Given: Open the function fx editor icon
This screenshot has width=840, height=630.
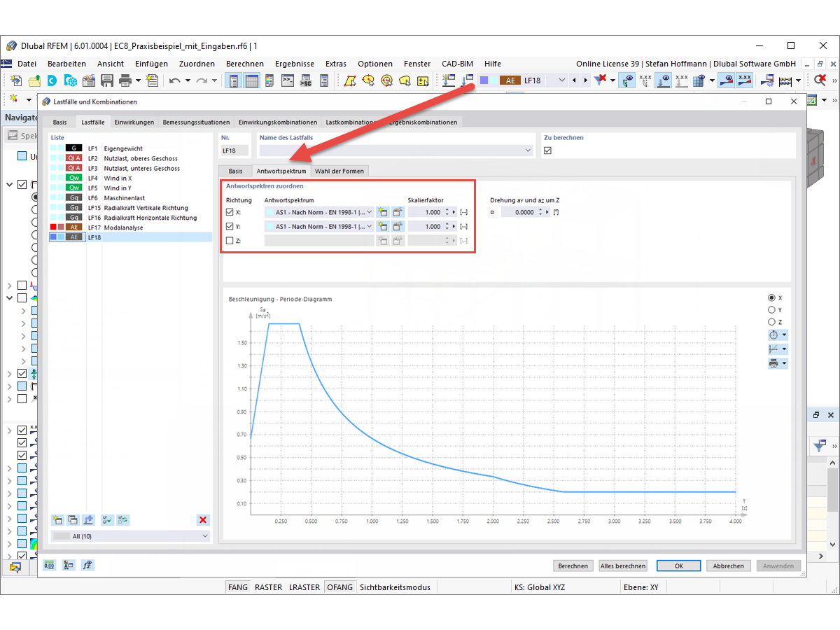Looking at the screenshot, I should pos(87,565).
